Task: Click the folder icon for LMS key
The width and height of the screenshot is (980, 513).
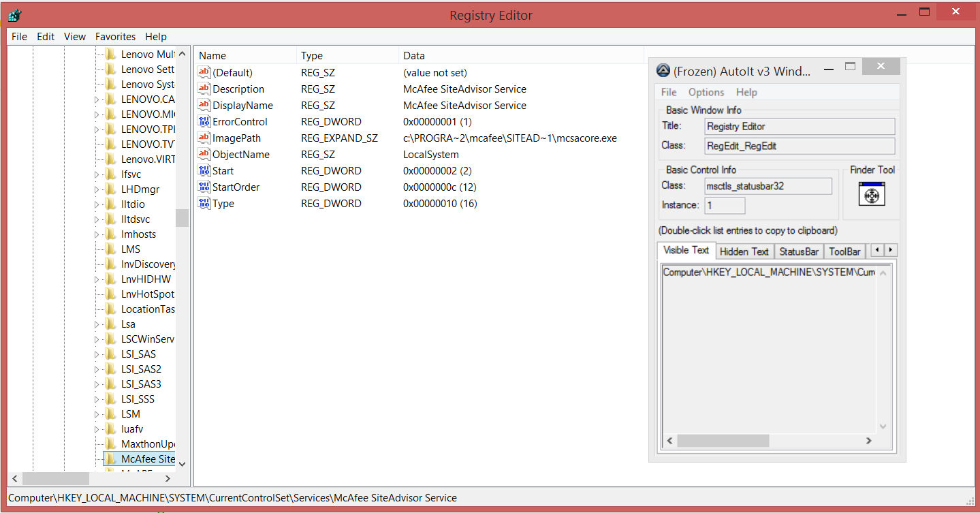Action: click(110, 249)
